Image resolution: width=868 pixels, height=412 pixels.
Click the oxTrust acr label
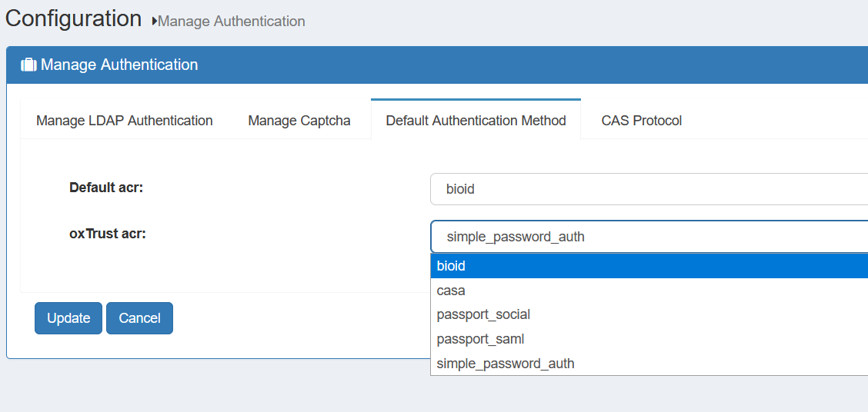tap(108, 234)
